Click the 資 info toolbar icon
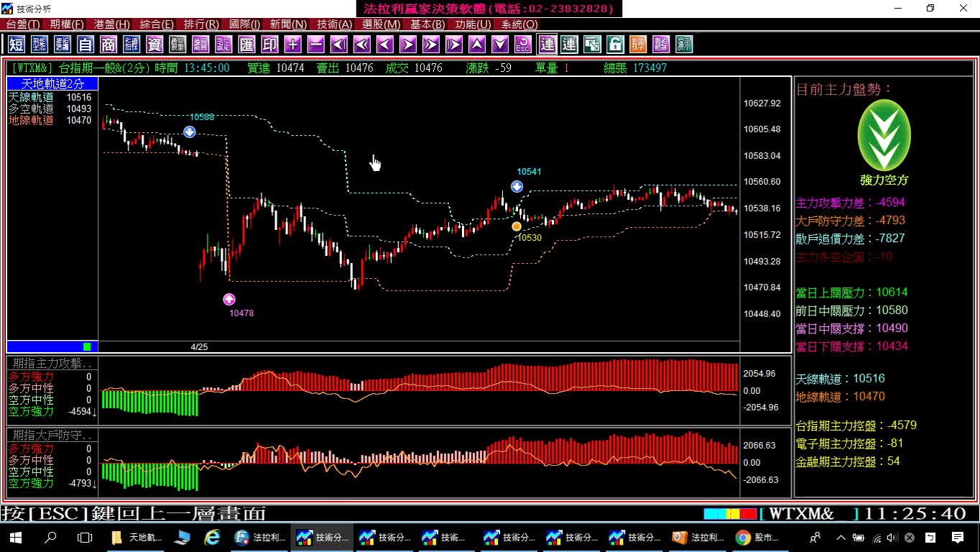 154,45
